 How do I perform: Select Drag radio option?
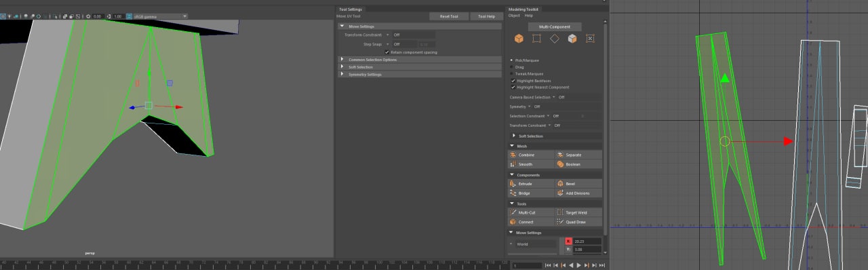tap(512, 67)
